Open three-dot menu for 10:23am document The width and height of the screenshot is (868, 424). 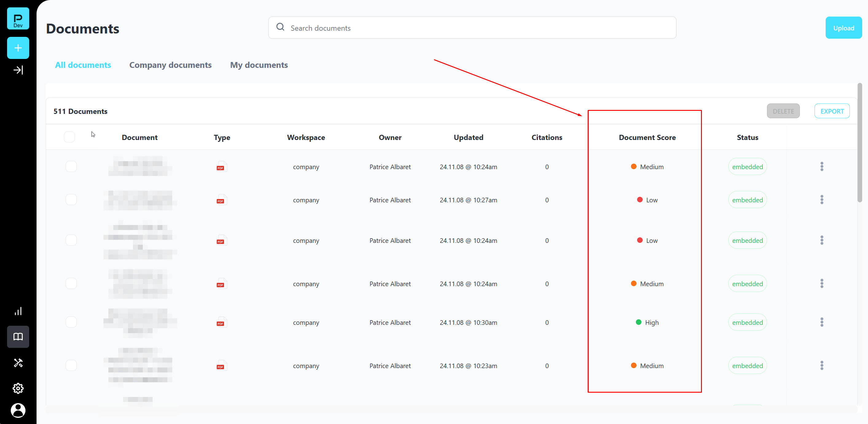tap(822, 365)
